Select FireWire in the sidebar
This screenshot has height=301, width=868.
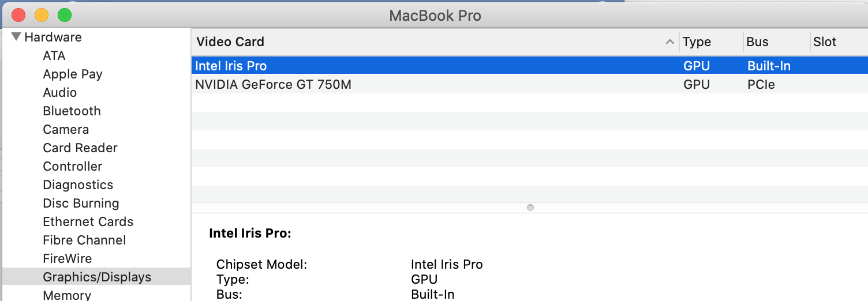tap(68, 259)
